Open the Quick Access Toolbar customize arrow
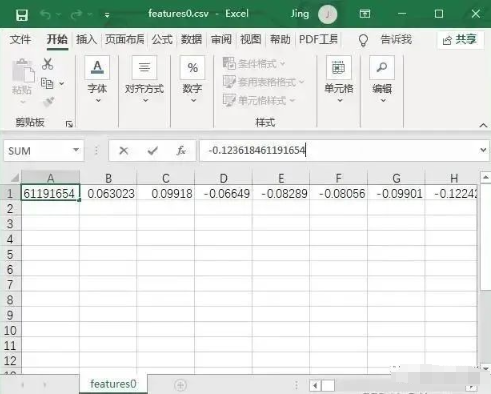491x394 pixels. 107,15
